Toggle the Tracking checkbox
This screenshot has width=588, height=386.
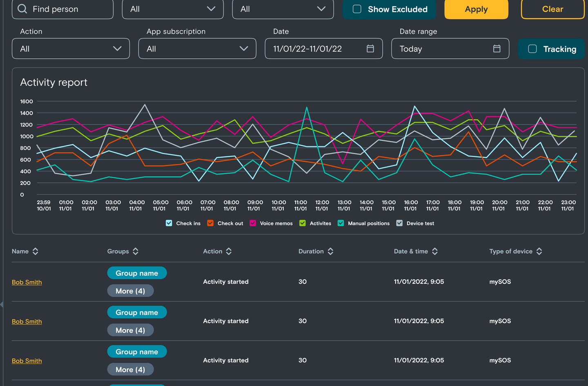pos(532,49)
